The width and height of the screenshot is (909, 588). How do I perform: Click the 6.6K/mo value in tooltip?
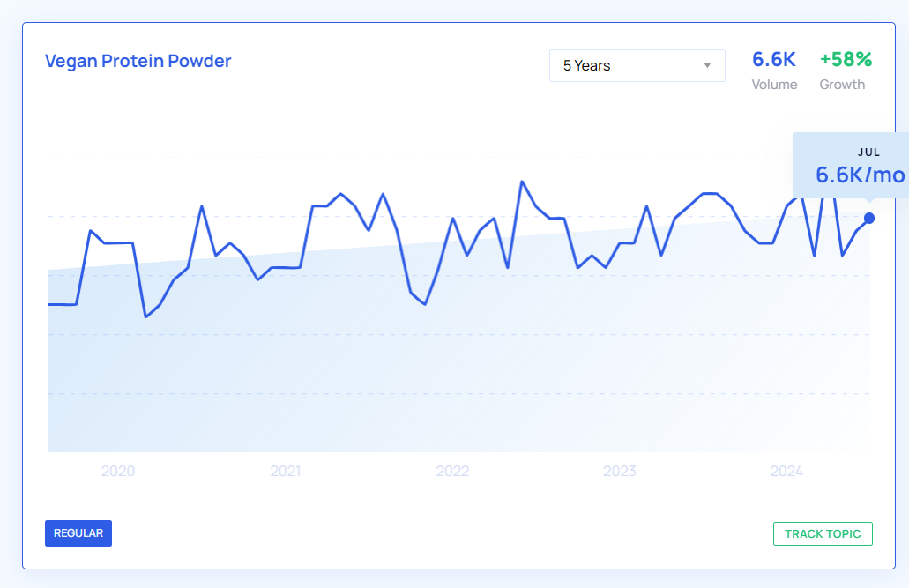[860, 175]
